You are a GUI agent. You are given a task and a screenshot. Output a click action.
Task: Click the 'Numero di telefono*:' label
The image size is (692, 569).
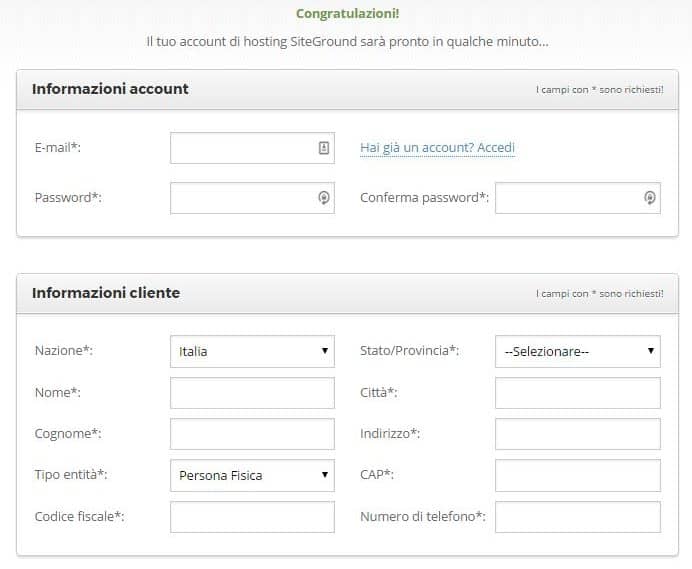click(x=423, y=516)
